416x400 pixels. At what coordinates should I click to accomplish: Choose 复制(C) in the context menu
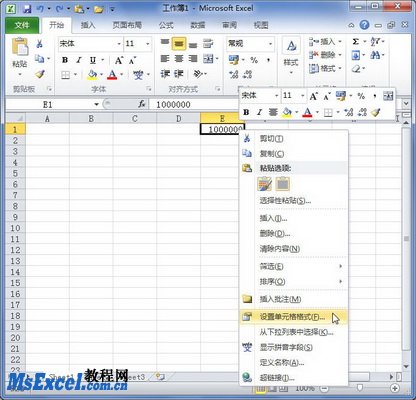293,154
